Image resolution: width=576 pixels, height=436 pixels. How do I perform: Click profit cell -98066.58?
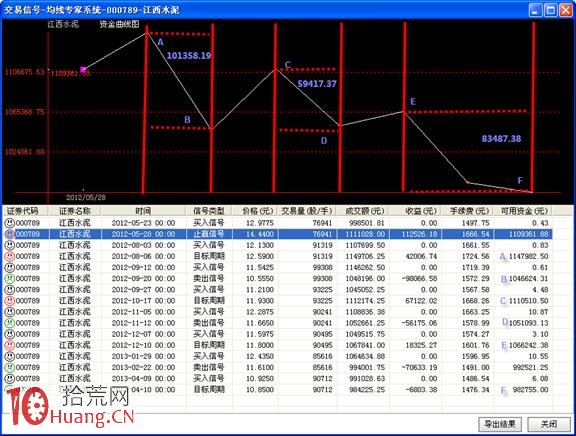(x=419, y=278)
